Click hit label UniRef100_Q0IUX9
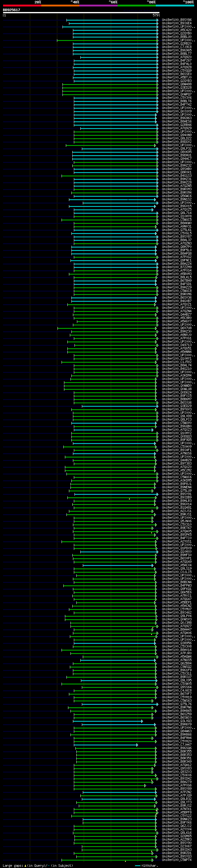 (176, 111)
